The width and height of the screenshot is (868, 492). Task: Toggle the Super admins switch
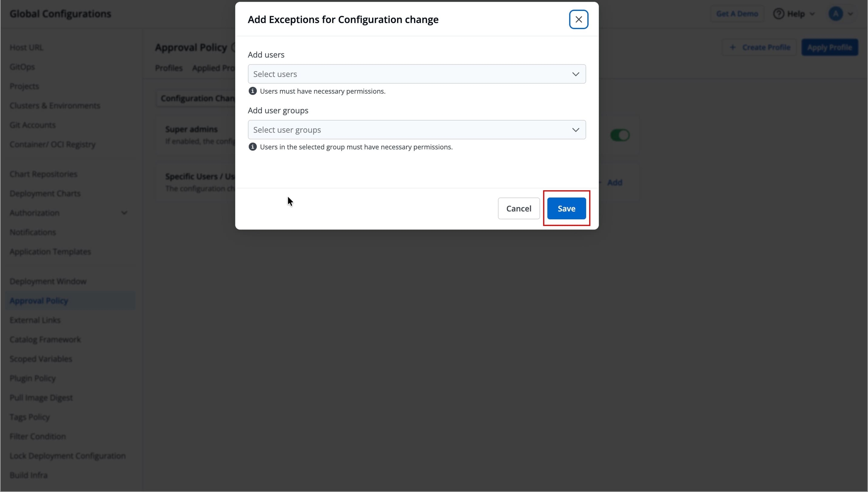(620, 135)
